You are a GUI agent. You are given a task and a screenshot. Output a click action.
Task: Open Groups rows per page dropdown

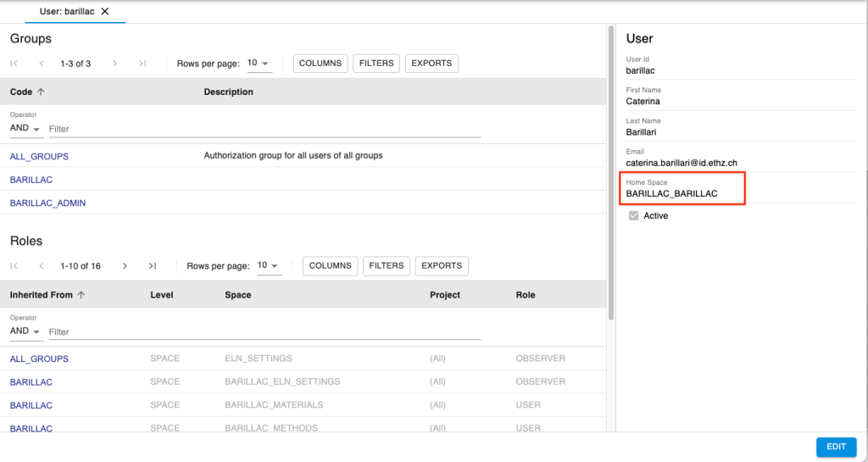(x=259, y=63)
